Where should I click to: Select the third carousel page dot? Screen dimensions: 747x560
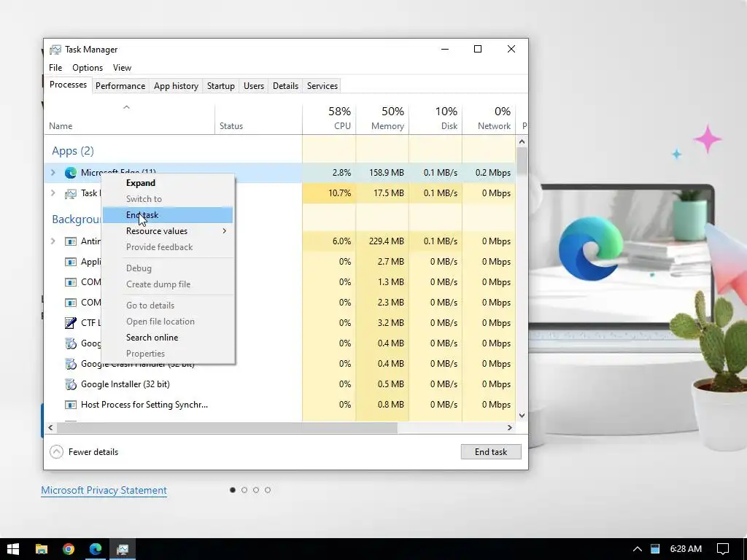click(x=256, y=490)
